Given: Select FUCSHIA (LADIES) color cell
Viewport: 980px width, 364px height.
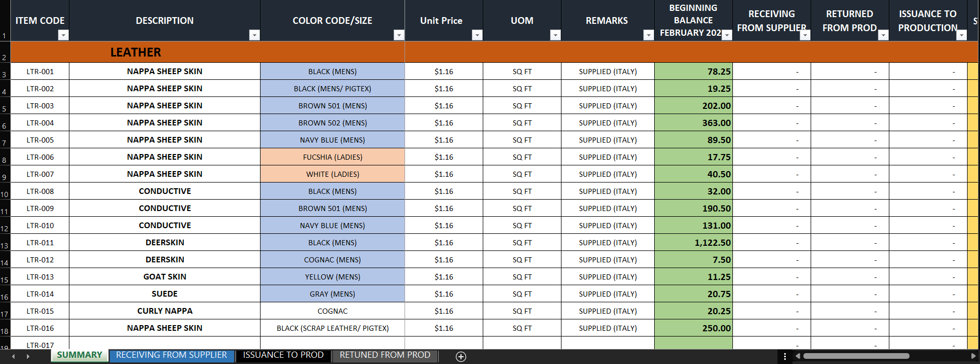Looking at the screenshot, I should 333,157.
